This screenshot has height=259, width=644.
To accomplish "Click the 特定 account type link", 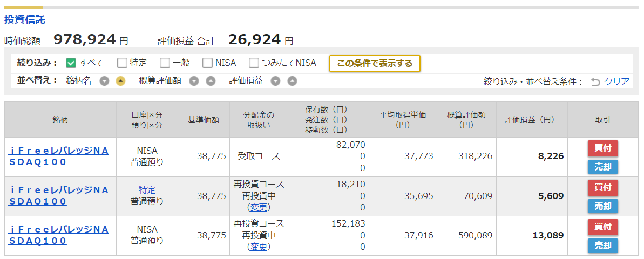I will coord(147,189).
